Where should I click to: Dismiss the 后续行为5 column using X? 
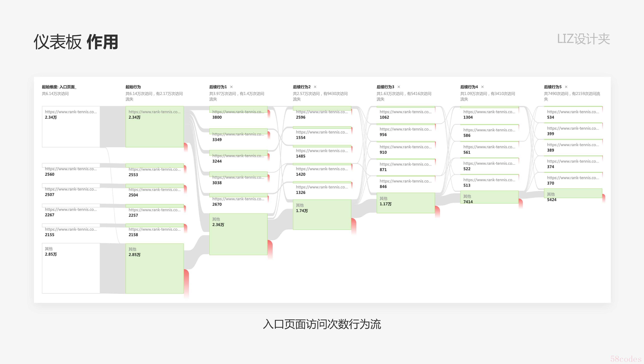point(566,87)
